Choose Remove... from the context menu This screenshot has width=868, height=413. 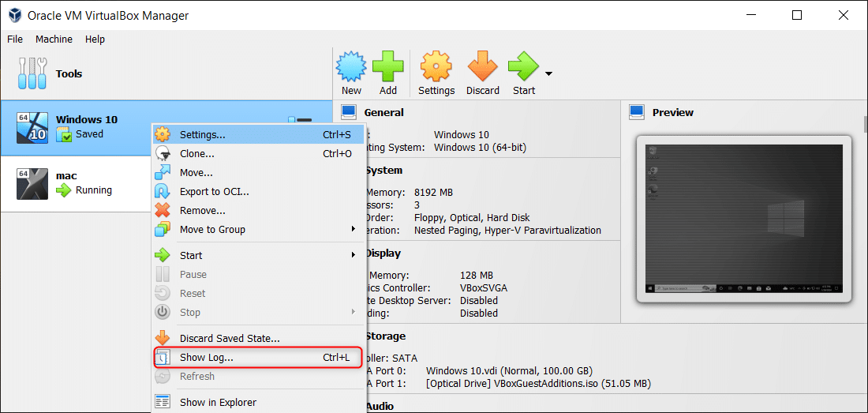[259, 210]
